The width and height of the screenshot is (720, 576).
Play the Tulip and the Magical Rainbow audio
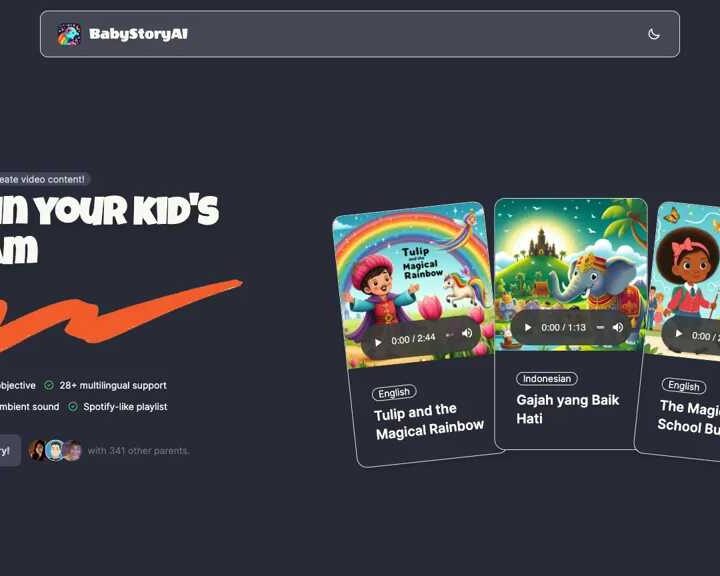(378, 343)
